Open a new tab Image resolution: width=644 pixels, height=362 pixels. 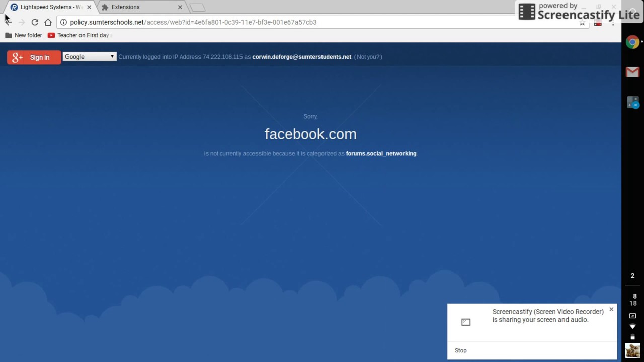pyautogui.click(x=198, y=7)
